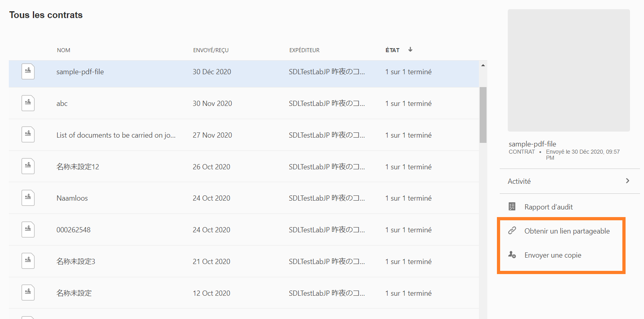Sort by EXPÉDITEUR column header

[x=304, y=50]
